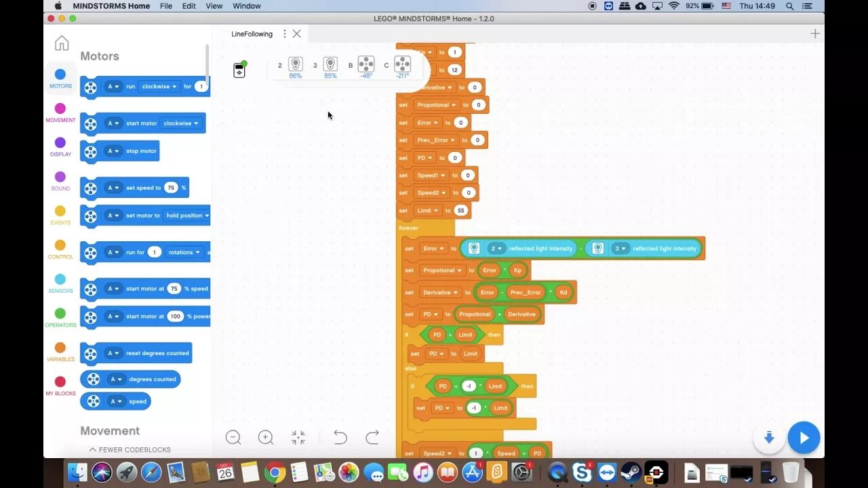Screen dimensions: 868x488
Task: Add a new project tab
Action: pyautogui.click(x=815, y=34)
